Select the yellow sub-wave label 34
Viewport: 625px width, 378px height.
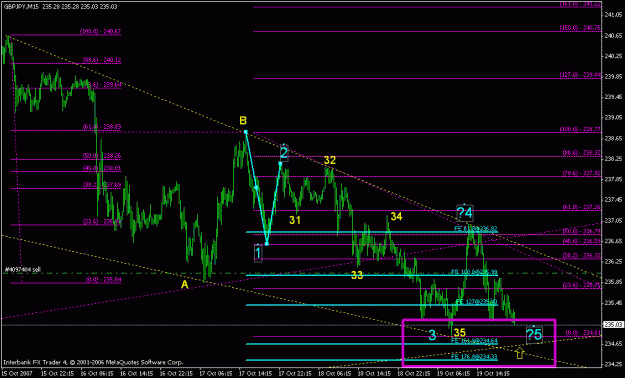tap(396, 217)
